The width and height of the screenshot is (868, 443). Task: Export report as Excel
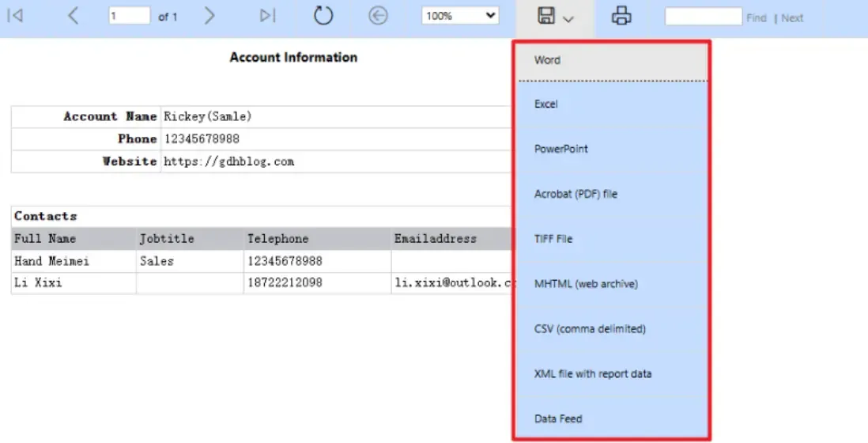(546, 104)
